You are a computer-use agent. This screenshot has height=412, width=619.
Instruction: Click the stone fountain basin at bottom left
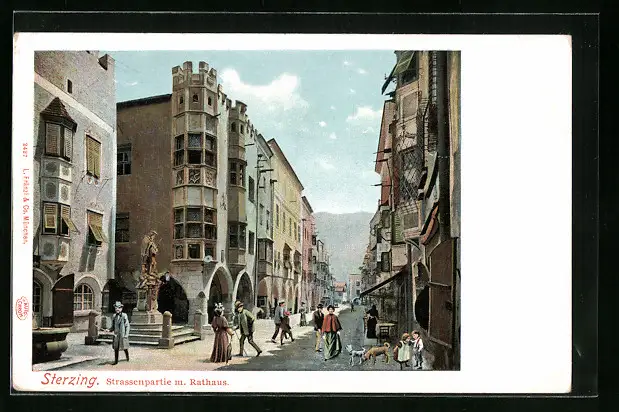point(50,344)
